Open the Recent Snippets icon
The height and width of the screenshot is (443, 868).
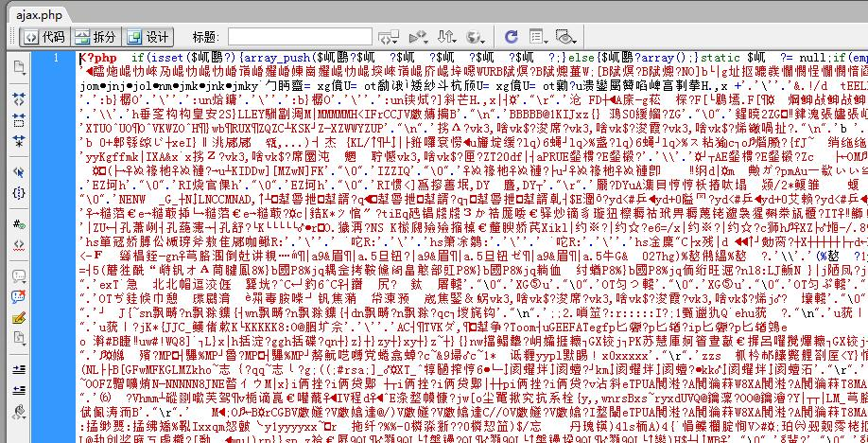tap(19, 338)
